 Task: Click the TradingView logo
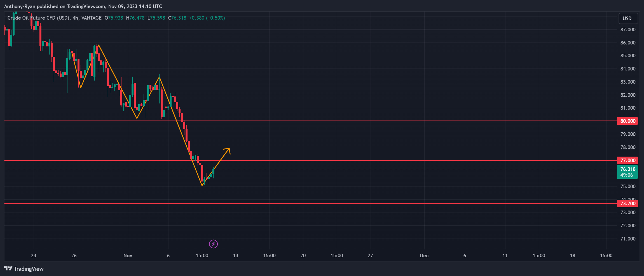click(24, 269)
